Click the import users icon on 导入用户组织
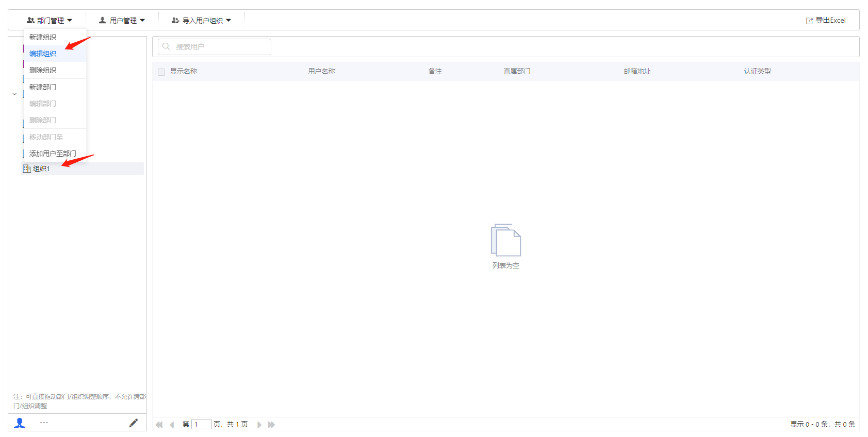Image resolution: width=868 pixels, height=437 pixels. click(x=175, y=21)
